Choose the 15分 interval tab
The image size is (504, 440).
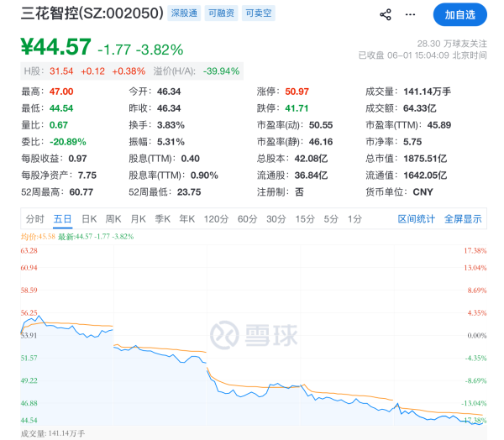coord(305,219)
